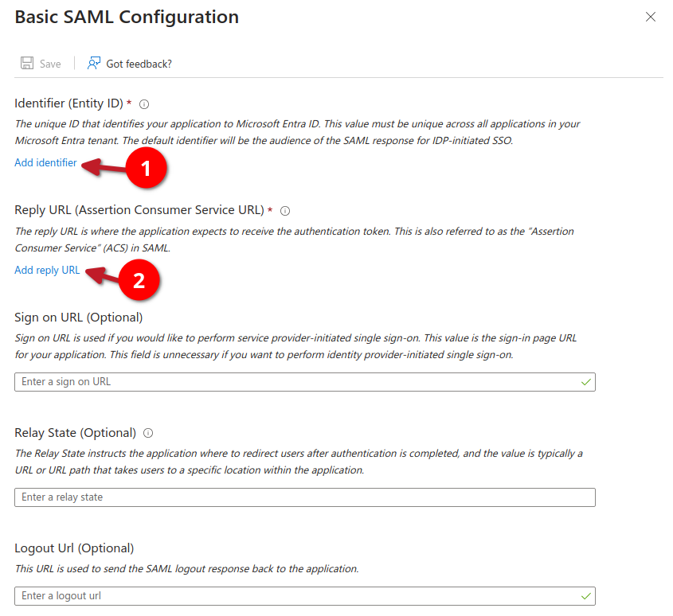Viewport: 673px width, 616px height.
Task: Click the Got feedback person icon
Action: click(94, 64)
